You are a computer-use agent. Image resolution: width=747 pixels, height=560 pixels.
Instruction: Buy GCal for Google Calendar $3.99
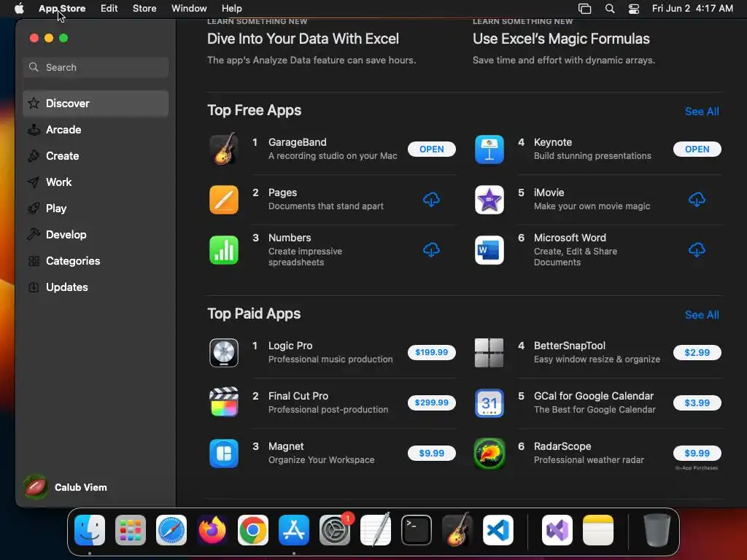[697, 402]
